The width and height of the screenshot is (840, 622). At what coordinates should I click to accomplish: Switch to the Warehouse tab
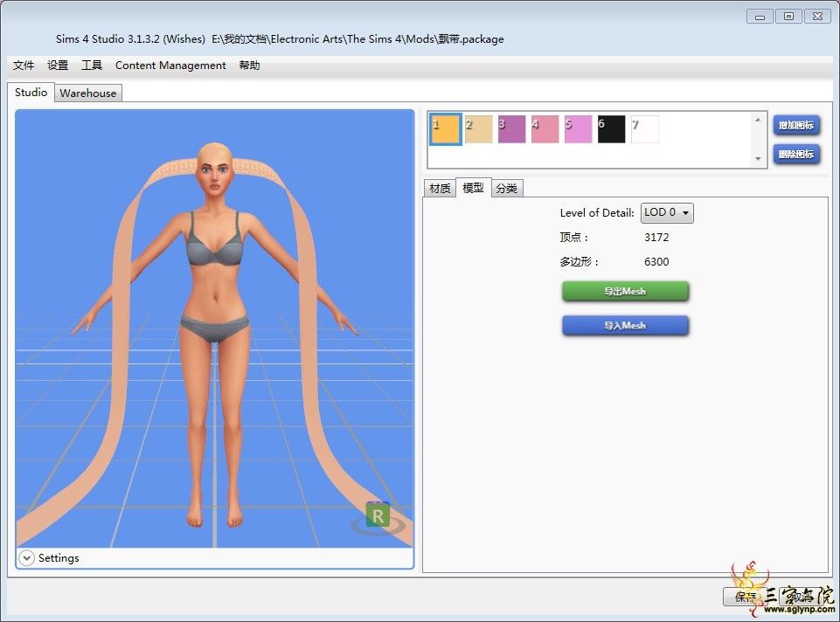point(88,93)
